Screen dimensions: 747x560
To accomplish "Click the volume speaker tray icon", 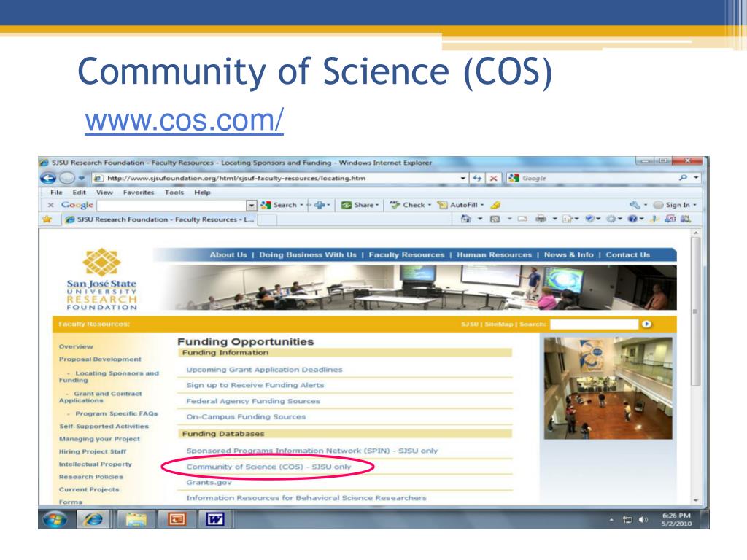I will tap(643, 519).
